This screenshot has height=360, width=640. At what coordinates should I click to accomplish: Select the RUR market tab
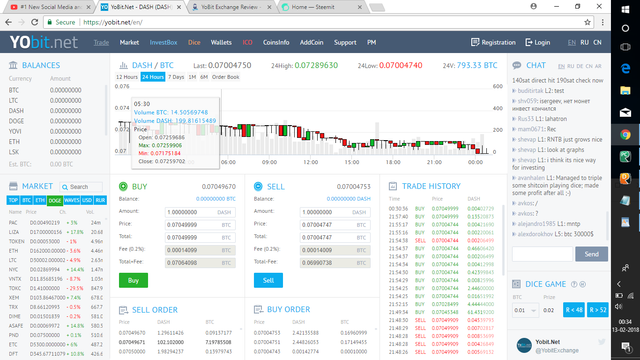(x=100, y=200)
